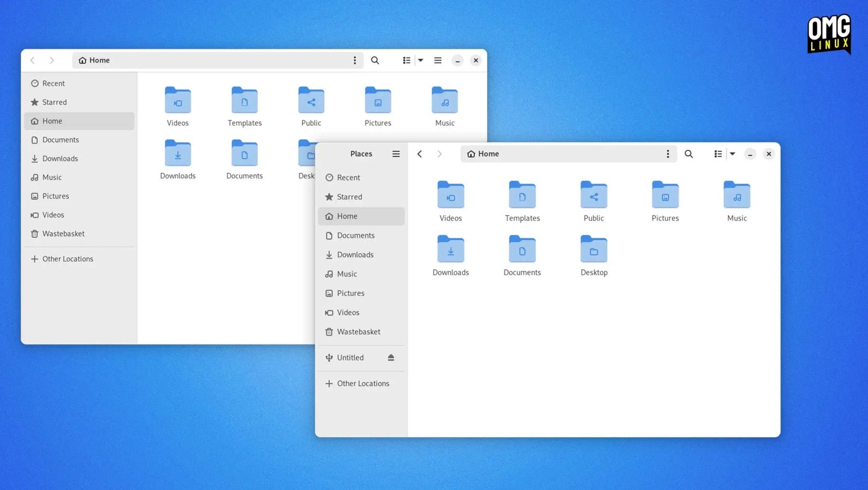Viewport: 868px width, 490px height.
Task: Eject the Untitled drive
Action: (391, 358)
